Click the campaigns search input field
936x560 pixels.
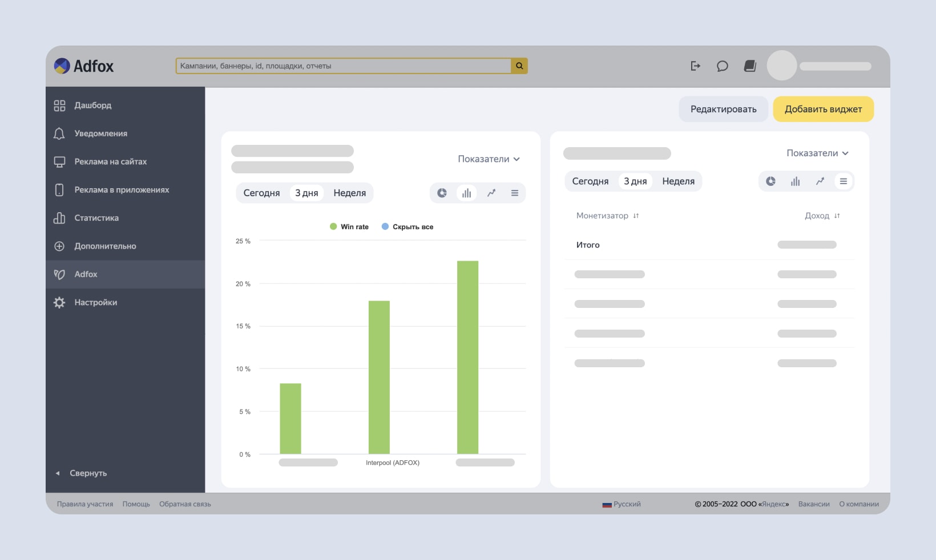pyautogui.click(x=342, y=66)
